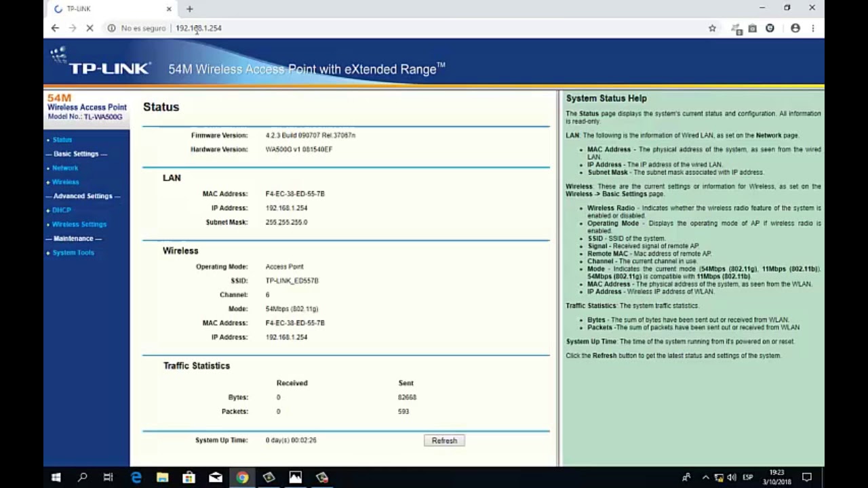
Task: Open the DHCP settings page
Action: coord(62,210)
